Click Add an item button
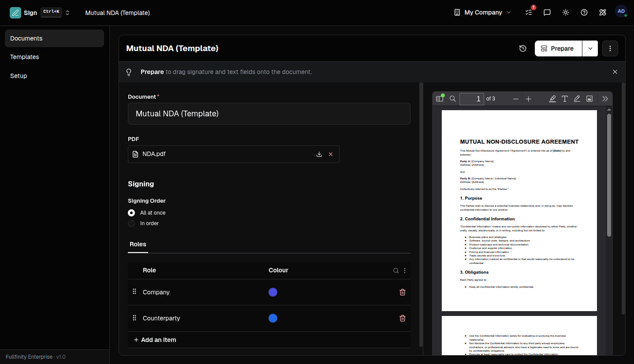 (x=155, y=340)
